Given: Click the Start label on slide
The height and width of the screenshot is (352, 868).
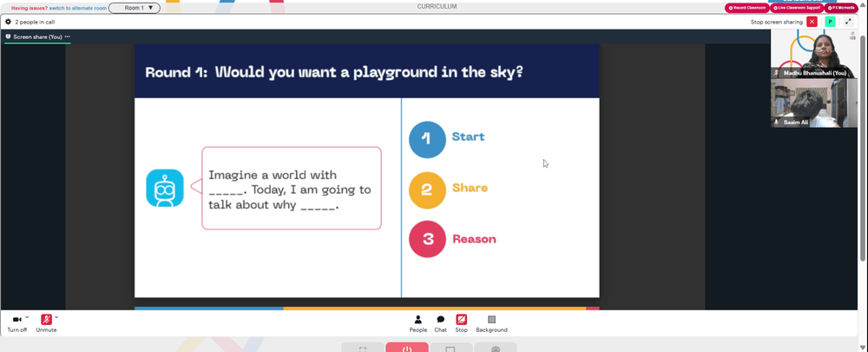Looking at the screenshot, I should click(469, 137).
